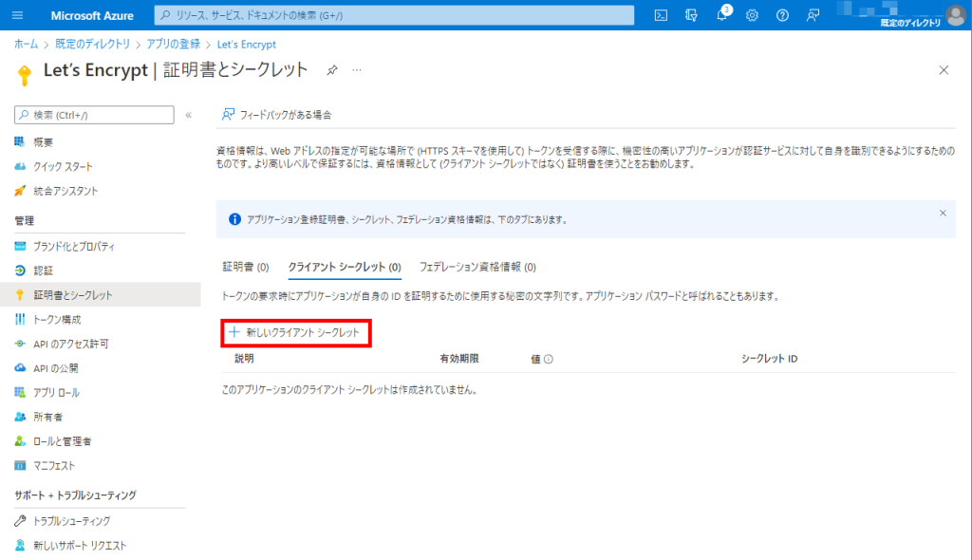Click the Microsoft Azure logo text
Viewport: 972px width, 560px height.
(92, 15)
